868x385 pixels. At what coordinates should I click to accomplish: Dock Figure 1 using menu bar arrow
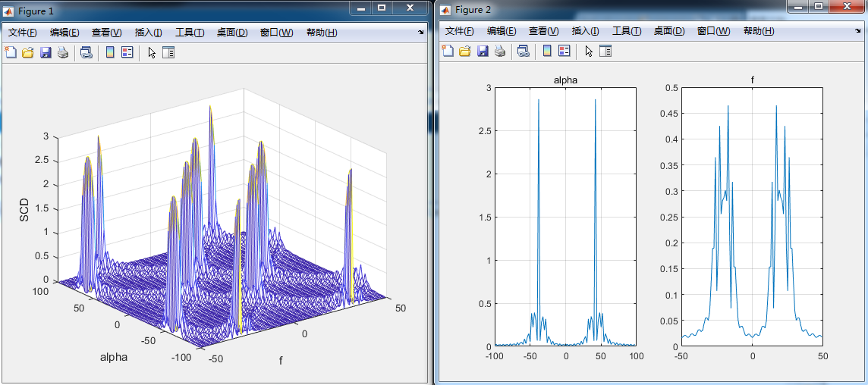[x=420, y=33]
